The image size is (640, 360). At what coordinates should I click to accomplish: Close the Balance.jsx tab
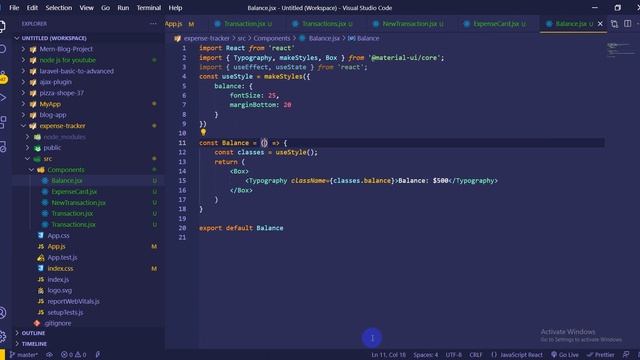coord(600,24)
